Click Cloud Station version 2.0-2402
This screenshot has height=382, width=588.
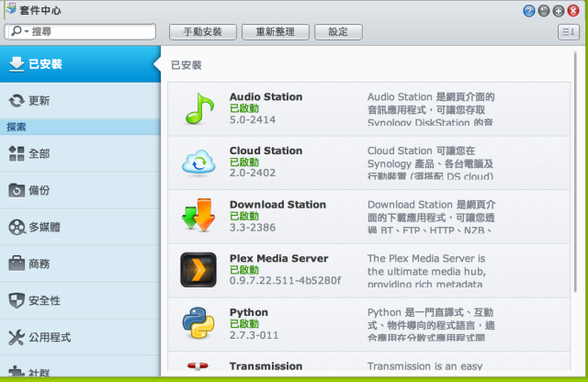253,173
